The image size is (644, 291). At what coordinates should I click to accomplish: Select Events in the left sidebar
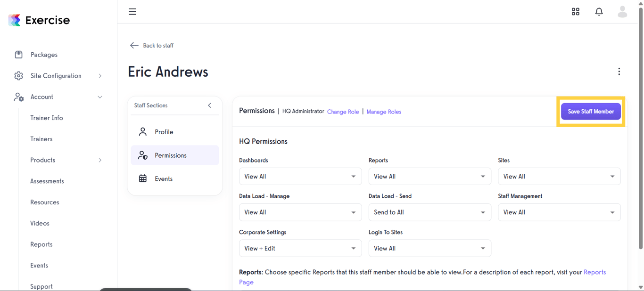(x=39, y=266)
